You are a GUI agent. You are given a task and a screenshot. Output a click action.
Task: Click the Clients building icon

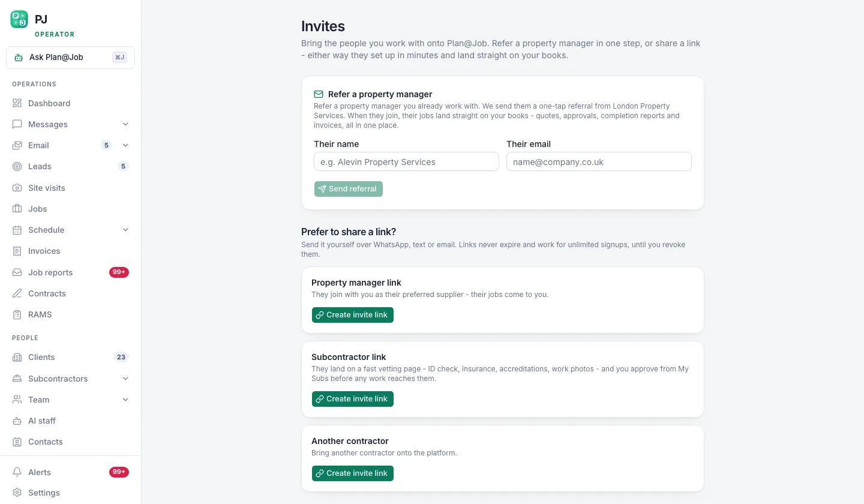tap(17, 357)
